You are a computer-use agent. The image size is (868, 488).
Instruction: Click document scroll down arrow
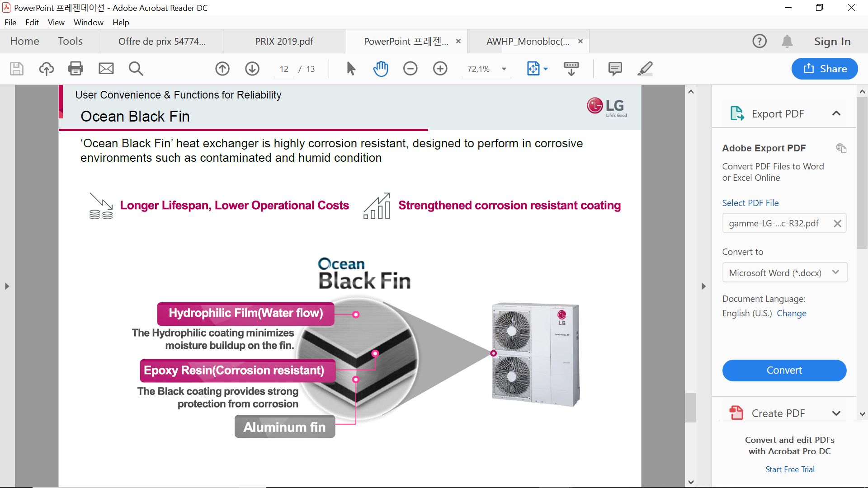[691, 482]
